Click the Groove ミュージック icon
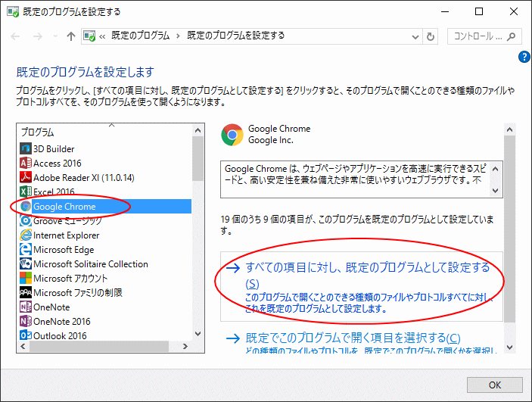 tap(26, 221)
